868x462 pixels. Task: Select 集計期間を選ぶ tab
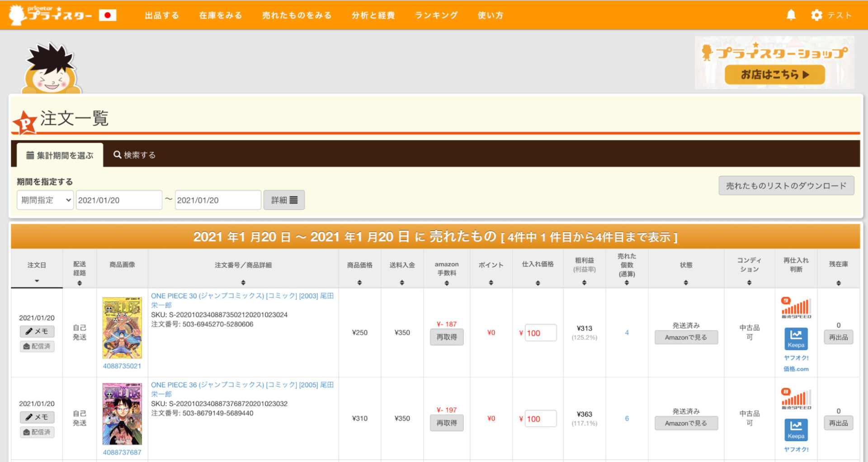(x=60, y=155)
